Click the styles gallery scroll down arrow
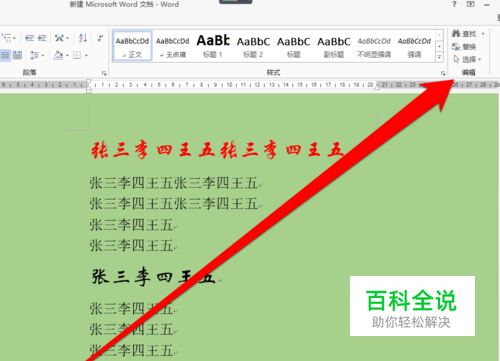The image size is (500, 361). tap(439, 46)
